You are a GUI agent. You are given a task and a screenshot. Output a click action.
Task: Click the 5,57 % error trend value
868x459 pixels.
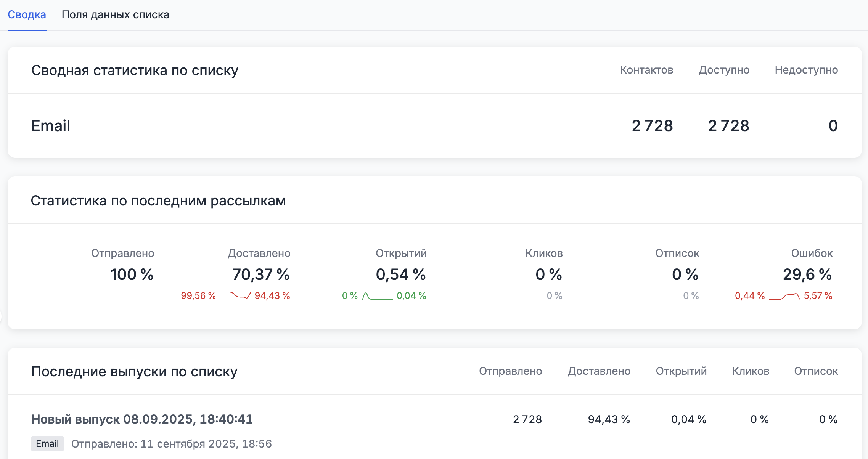coord(818,296)
